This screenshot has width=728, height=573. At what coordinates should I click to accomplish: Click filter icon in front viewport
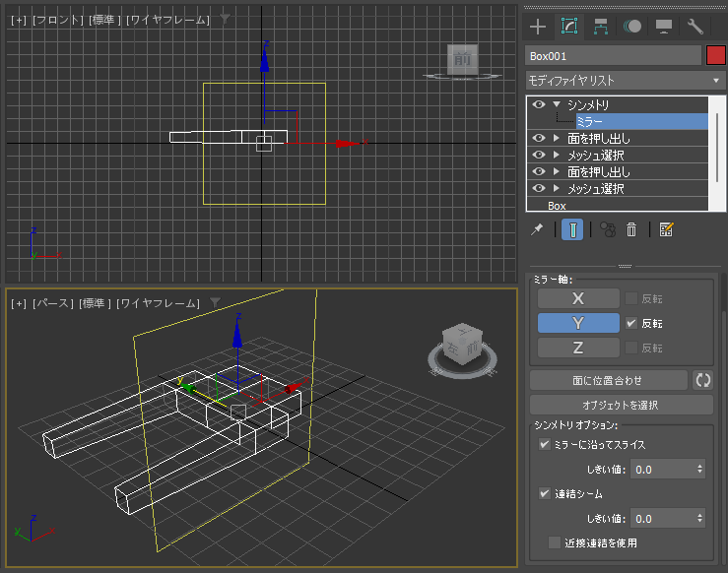[x=225, y=19]
